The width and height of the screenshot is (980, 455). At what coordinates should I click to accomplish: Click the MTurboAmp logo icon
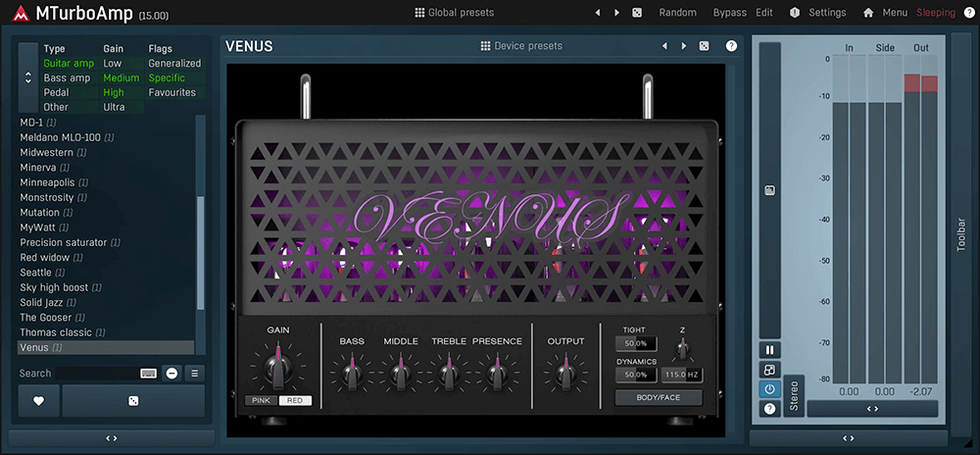click(x=22, y=13)
